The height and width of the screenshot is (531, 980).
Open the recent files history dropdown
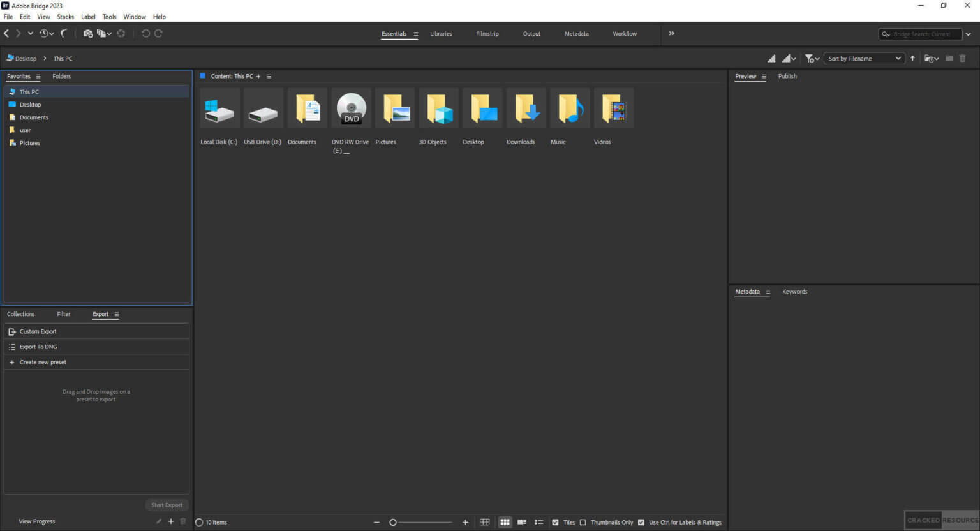coord(45,33)
